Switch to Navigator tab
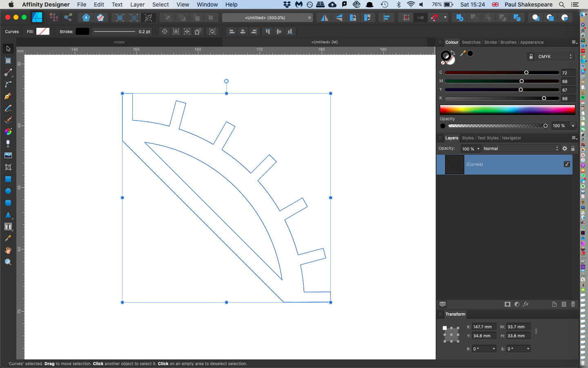This screenshot has height=368, width=588. click(x=512, y=138)
